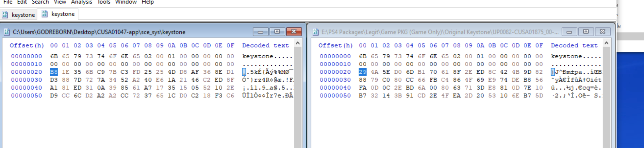Maximize the PS4 Packages keystone window

586,31
